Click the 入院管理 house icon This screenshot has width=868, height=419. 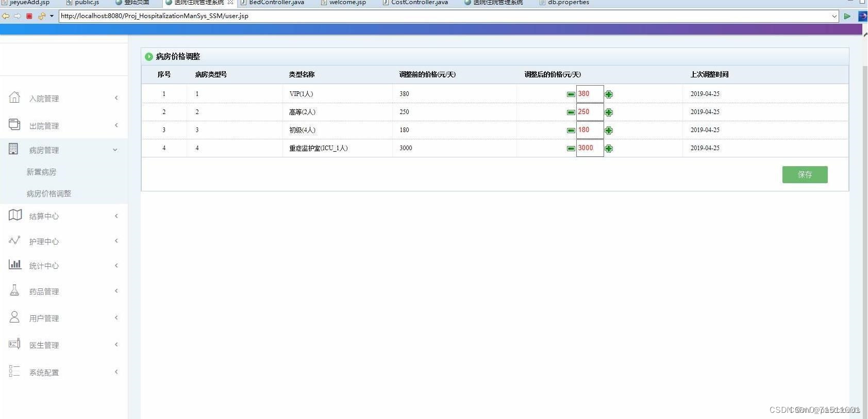click(x=14, y=97)
